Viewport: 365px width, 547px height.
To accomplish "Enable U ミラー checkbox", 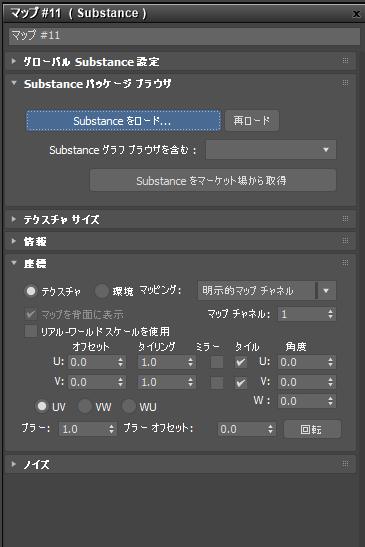I will tap(217, 362).
